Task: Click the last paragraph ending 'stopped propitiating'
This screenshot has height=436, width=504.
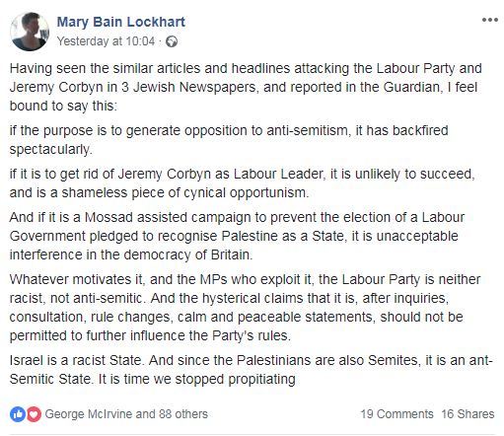Action: [x=252, y=370]
